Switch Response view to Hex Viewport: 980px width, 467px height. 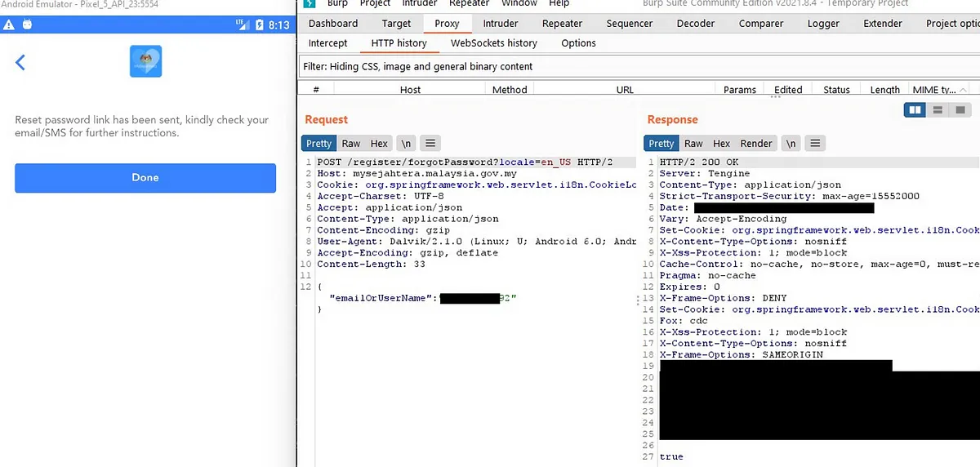(722, 144)
